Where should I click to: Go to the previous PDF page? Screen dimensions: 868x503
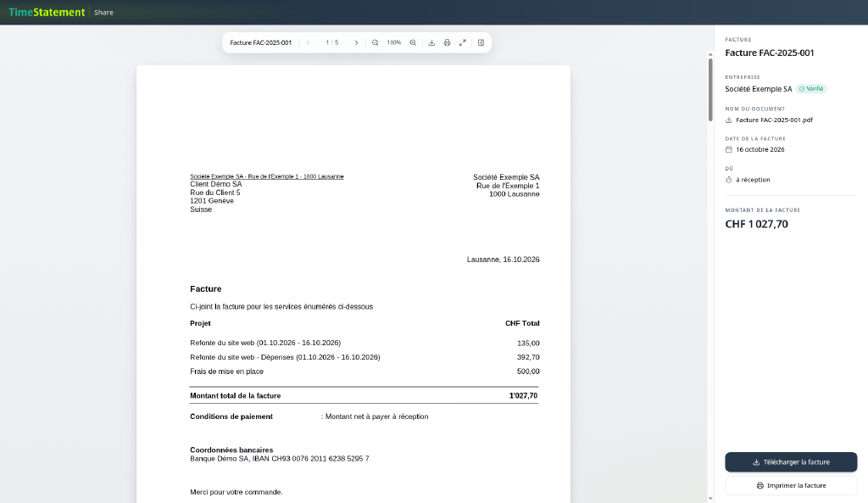(x=308, y=42)
